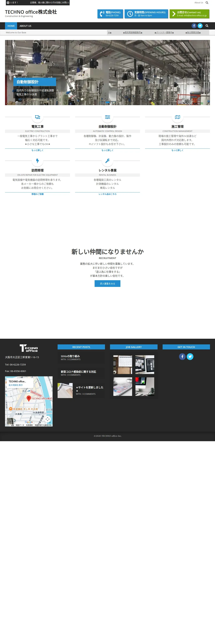
Task: Click the footer text Fax: 06-6556-6061
Action: (x=16, y=371)
